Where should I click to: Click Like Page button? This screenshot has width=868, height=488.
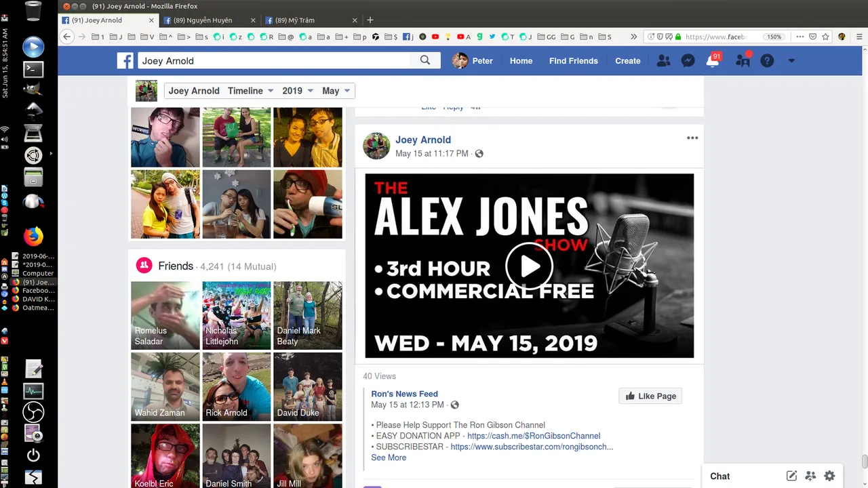point(650,396)
